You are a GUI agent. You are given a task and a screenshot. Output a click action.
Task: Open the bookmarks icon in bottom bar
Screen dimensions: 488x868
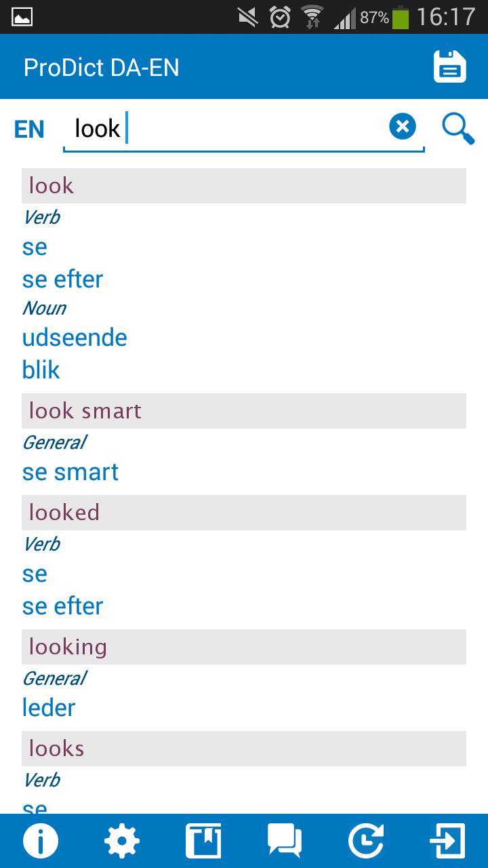[x=203, y=841]
